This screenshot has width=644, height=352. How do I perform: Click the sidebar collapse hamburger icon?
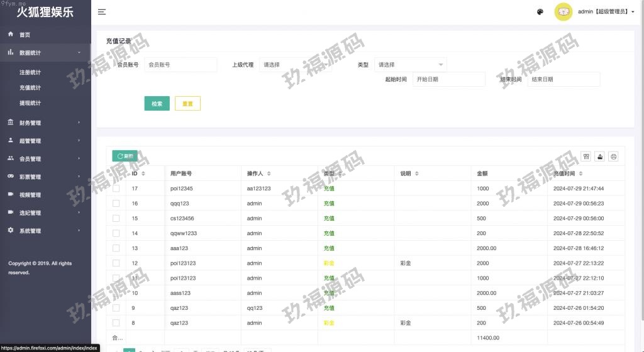102,12
